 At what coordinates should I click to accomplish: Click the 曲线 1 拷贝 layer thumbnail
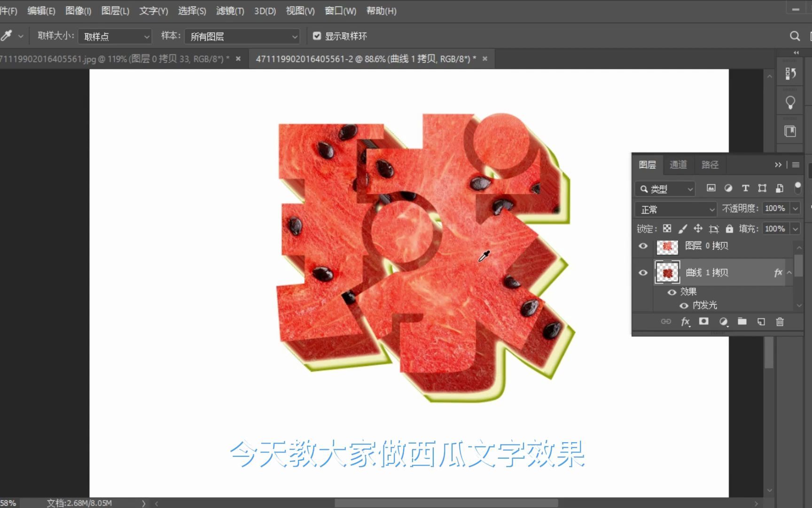[x=667, y=272]
